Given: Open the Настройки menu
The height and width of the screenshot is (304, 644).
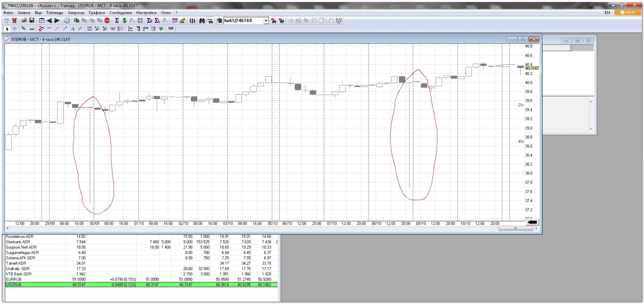Looking at the screenshot, I should (x=146, y=13).
